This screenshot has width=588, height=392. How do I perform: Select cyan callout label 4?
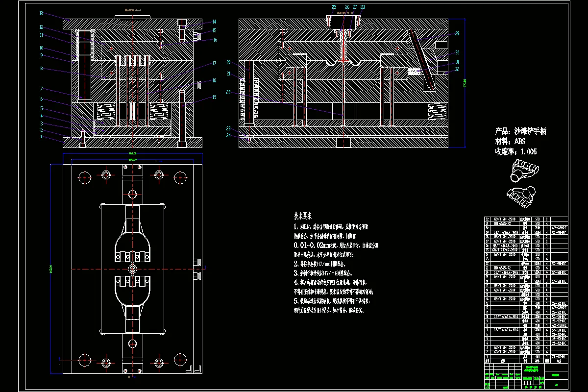pos(42,116)
